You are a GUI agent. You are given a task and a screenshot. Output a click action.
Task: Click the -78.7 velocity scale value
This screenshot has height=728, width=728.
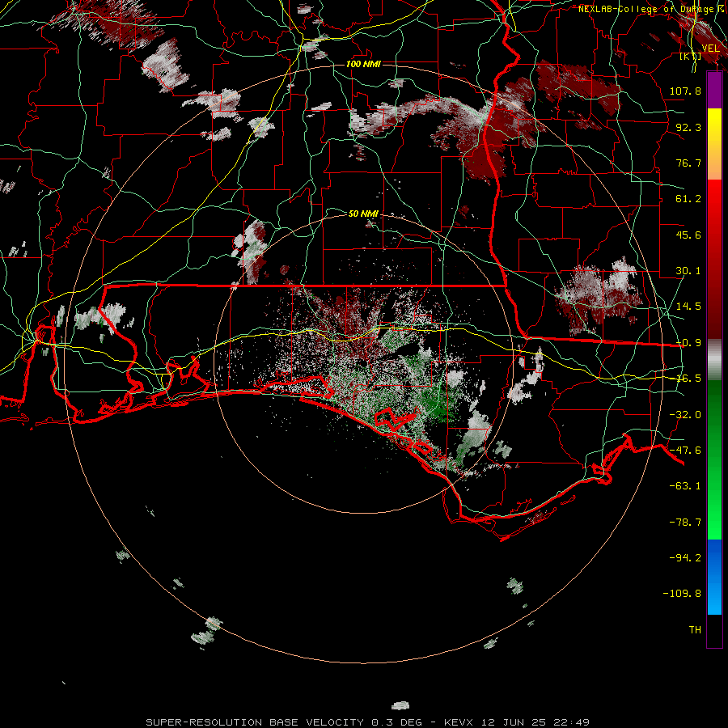(x=685, y=523)
